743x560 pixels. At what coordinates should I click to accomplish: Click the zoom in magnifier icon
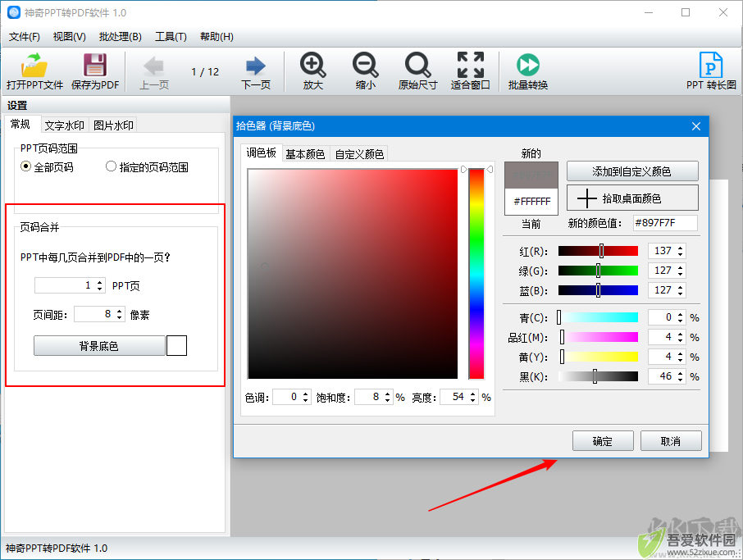[312, 65]
